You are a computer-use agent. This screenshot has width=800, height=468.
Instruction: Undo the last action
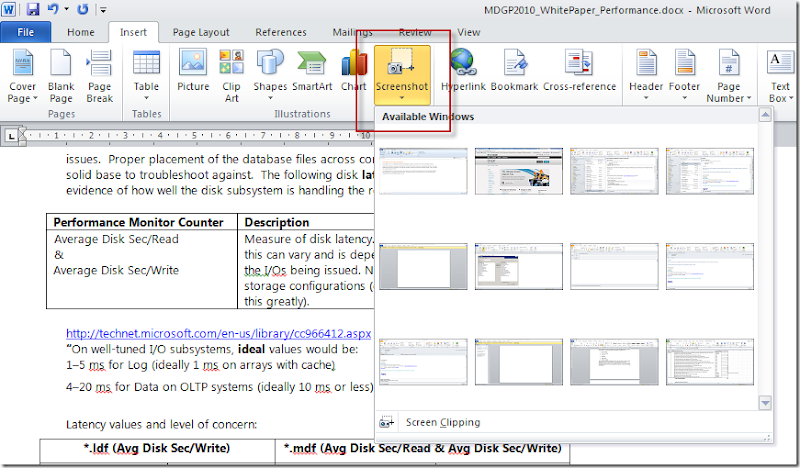(53, 9)
